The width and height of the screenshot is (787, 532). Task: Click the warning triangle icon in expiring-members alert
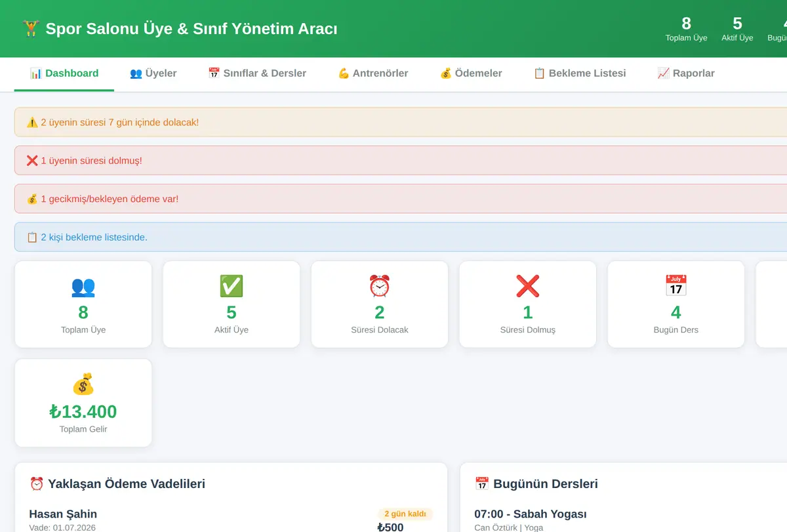tap(32, 122)
